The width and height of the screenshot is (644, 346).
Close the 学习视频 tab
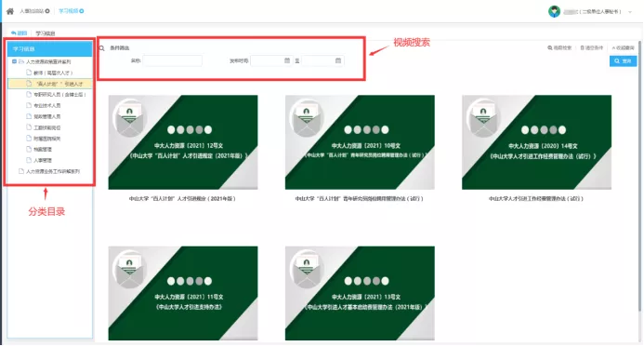[82, 11]
